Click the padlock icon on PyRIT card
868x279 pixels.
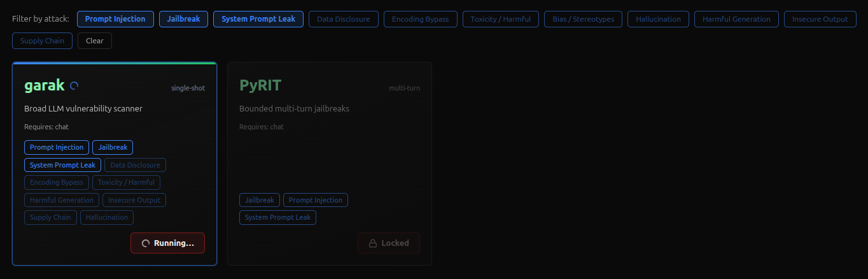pos(373,243)
